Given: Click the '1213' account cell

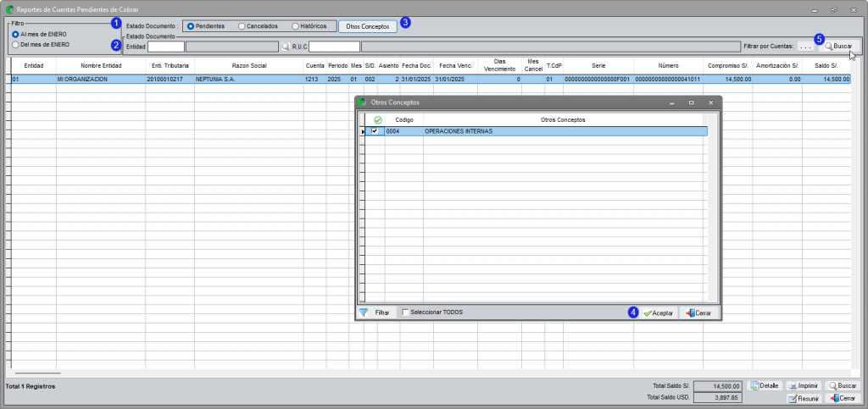Looking at the screenshot, I should point(315,79).
